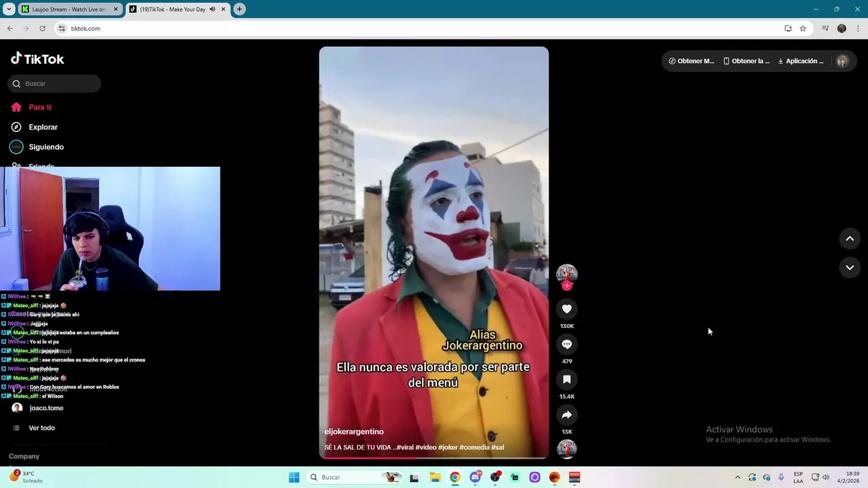This screenshot has height=488, width=868.
Task: Click the #viral hashtag in caption
Action: [x=404, y=447]
